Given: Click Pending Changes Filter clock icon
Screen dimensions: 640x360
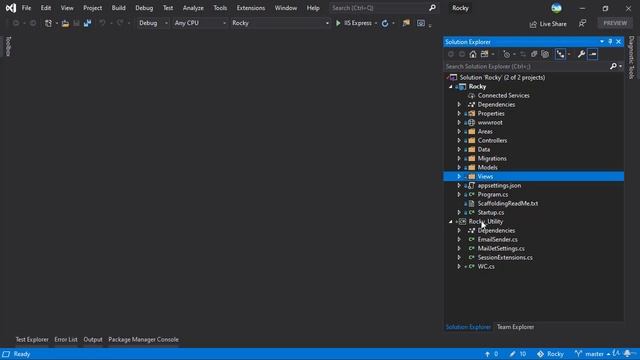Looking at the screenshot, I should [x=507, y=54].
